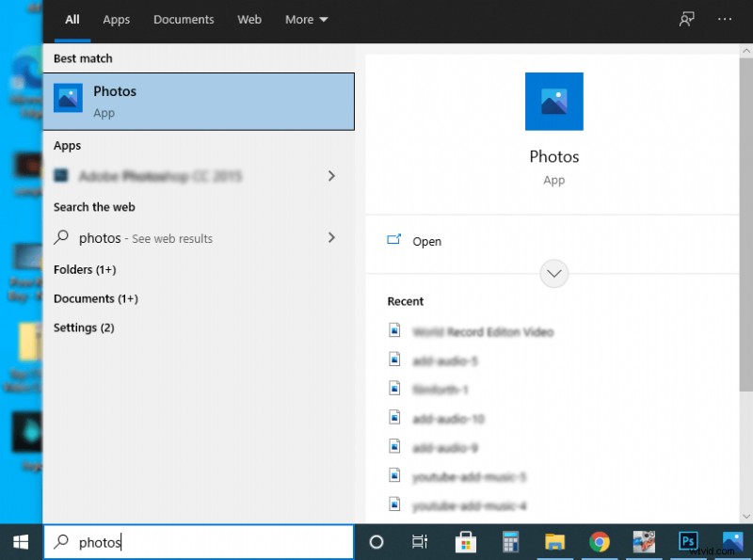Click the Task View icon
The height and width of the screenshot is (560, 753).
pos(419,542)
